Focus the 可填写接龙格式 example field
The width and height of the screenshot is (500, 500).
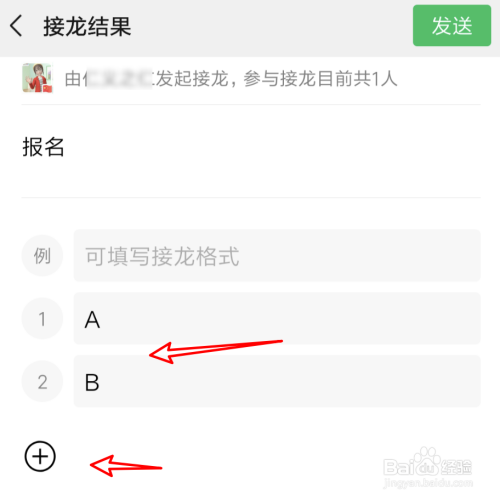point(277,255)
